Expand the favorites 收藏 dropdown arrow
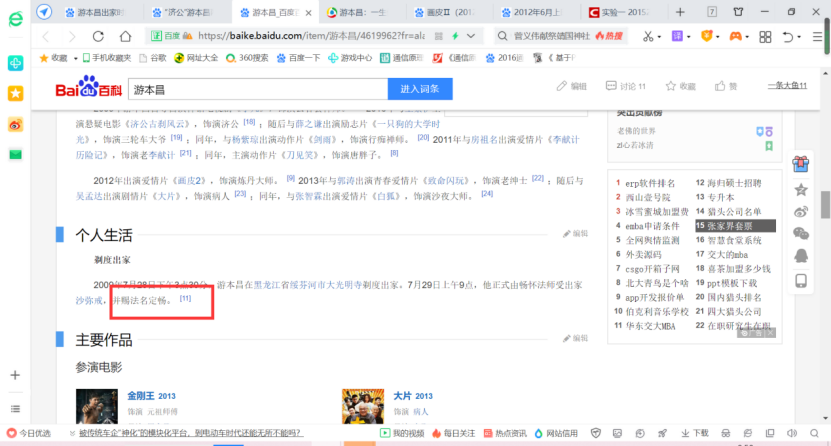831x446 pixels. pyautogui.click(x=75, y=58)
